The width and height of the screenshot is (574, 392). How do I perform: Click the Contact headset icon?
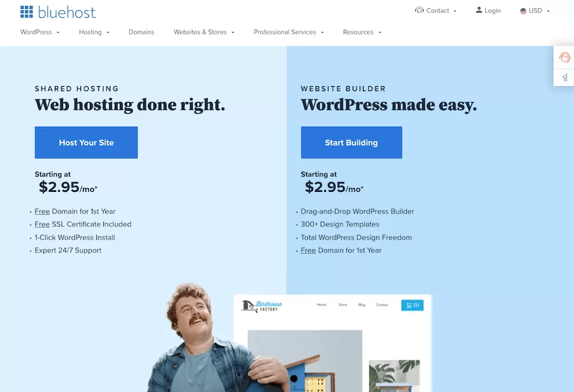[x=419, y=10]
